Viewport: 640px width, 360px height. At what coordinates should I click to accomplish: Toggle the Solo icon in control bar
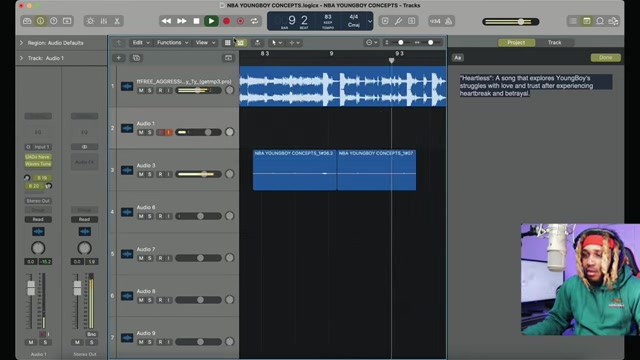[x=411, y=21]
